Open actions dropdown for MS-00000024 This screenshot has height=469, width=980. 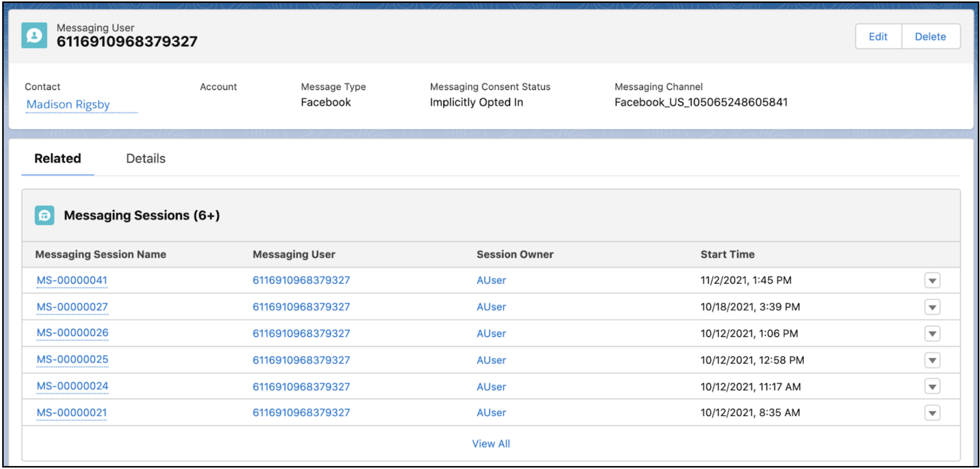[x=932, y=387]
